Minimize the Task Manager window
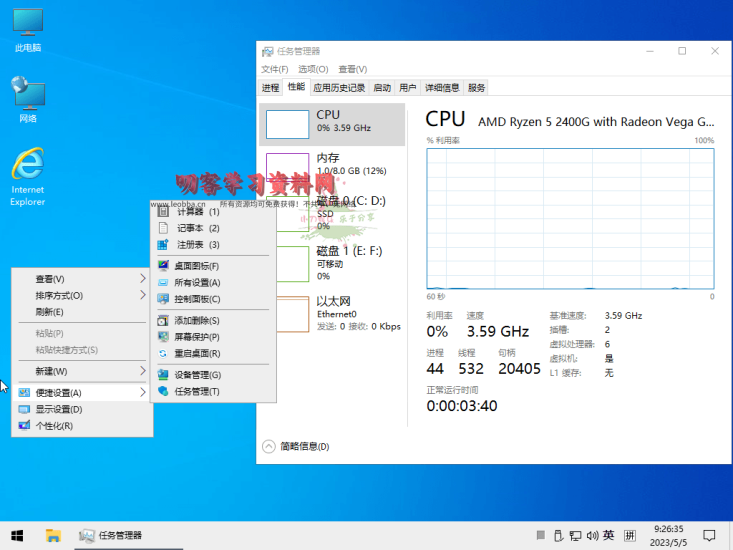733x550 pixels. pyautogui.click(x=650, y=51)
